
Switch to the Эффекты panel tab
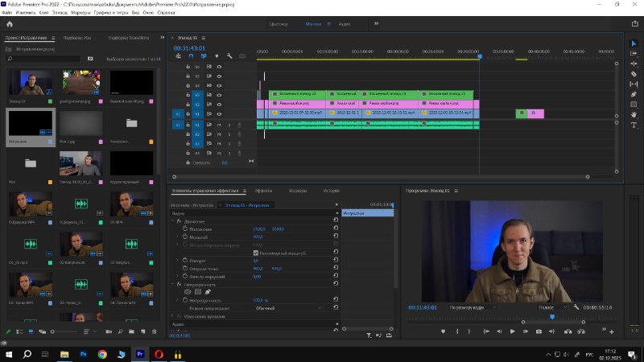[263, 191]
